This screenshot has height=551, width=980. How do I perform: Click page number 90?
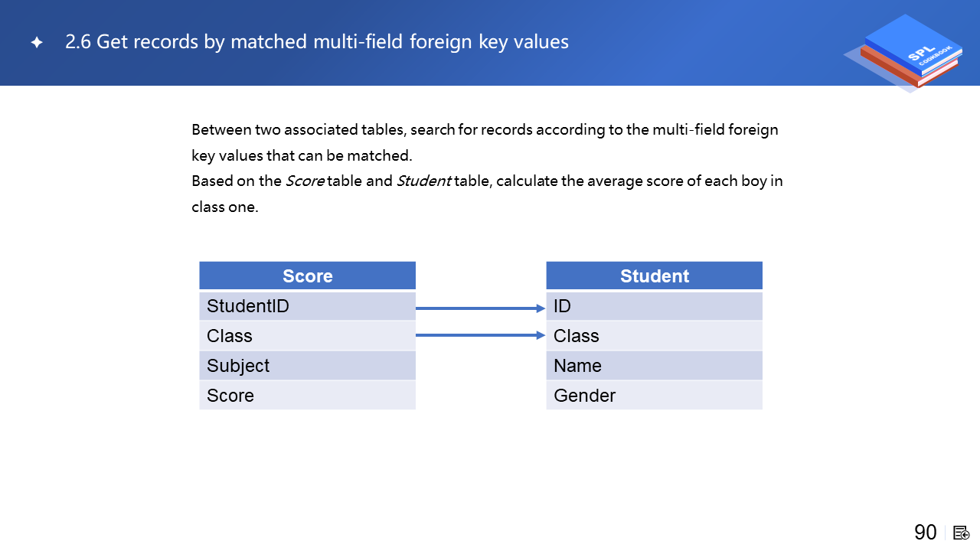925,533
